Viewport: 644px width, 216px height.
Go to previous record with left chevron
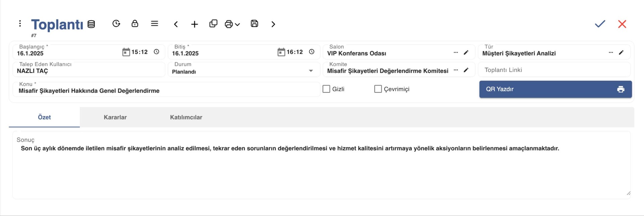pos(176,24)
